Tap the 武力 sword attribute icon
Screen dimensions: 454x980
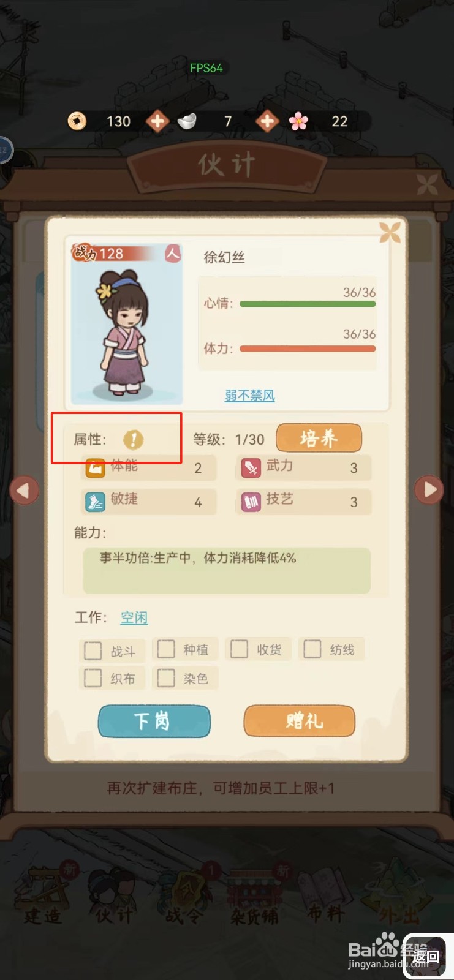click(251, 469)
